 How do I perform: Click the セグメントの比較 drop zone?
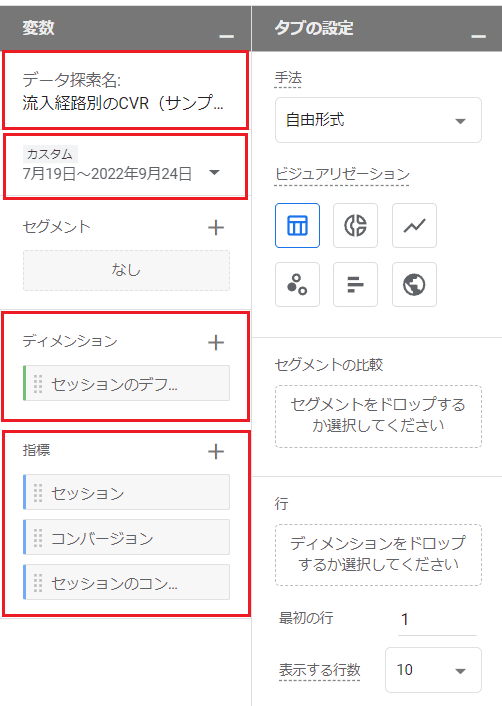point(378,416)
